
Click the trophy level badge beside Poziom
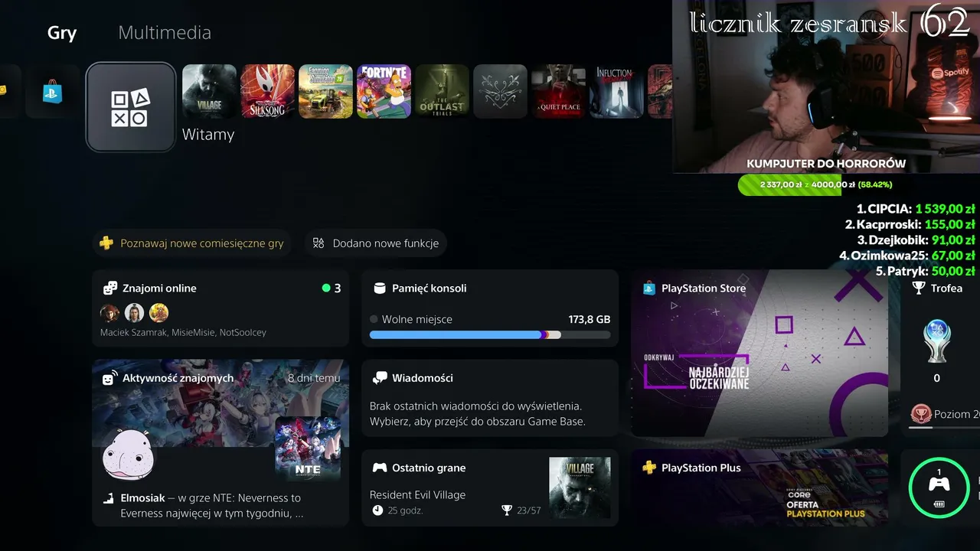tap(921, 414)
